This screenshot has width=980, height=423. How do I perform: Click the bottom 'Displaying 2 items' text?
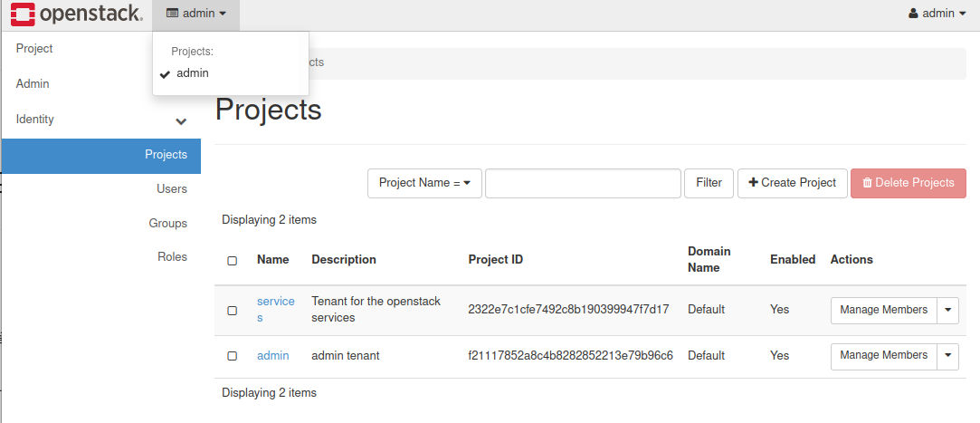pos(270,393)
